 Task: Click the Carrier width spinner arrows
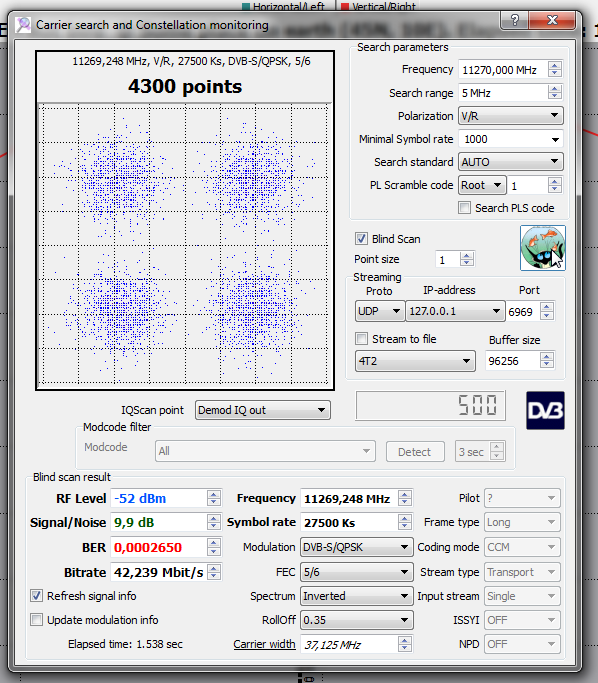click(405, 644)
